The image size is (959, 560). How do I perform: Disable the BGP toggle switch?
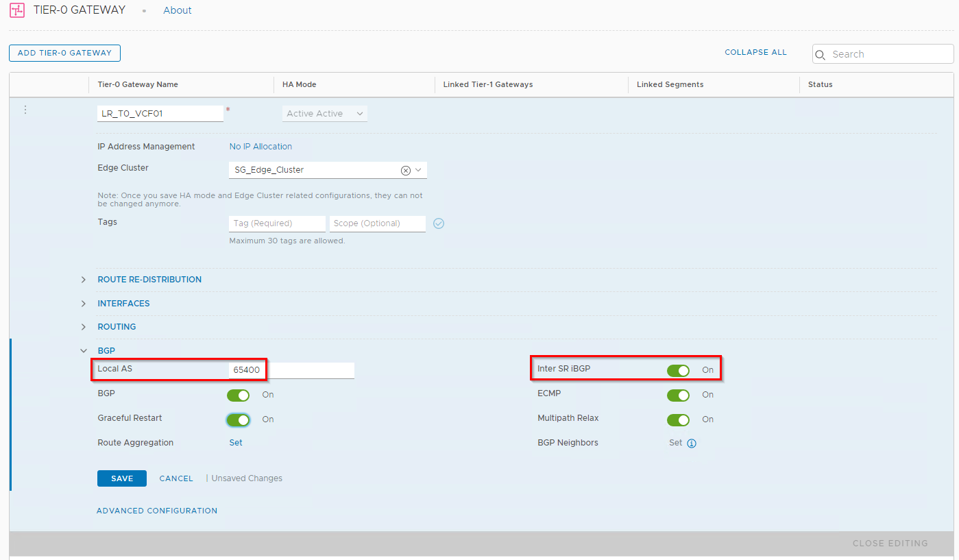click(239, 395)
